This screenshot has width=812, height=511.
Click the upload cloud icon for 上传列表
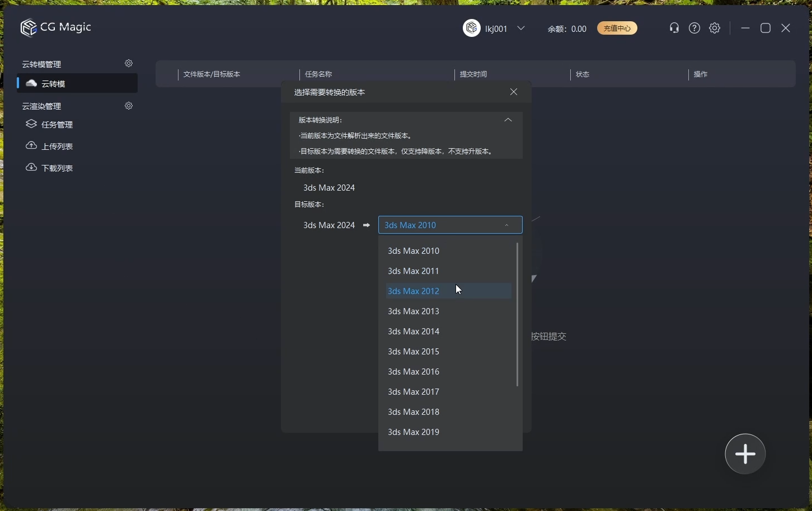click(x=32, y=146)
